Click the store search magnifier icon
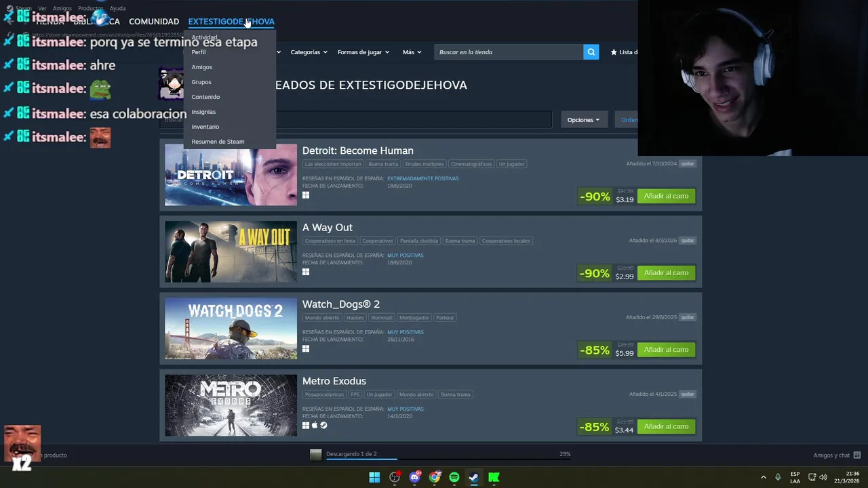Image resolution: width=868 pixels, height=488 pixels. click(591, 52)
